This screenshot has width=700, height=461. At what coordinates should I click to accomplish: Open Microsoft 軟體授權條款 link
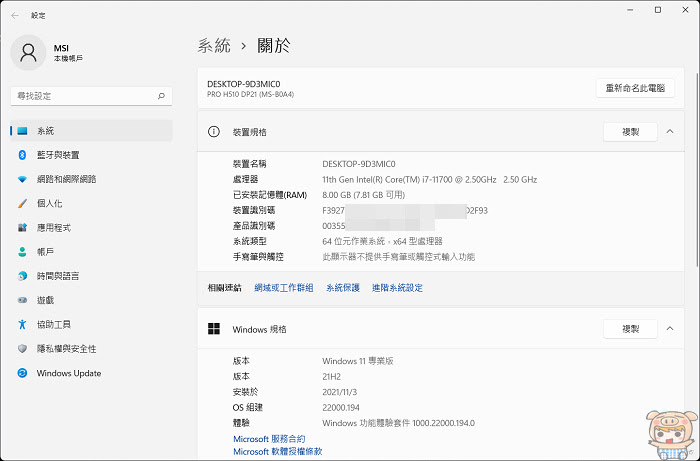point(278,451)
